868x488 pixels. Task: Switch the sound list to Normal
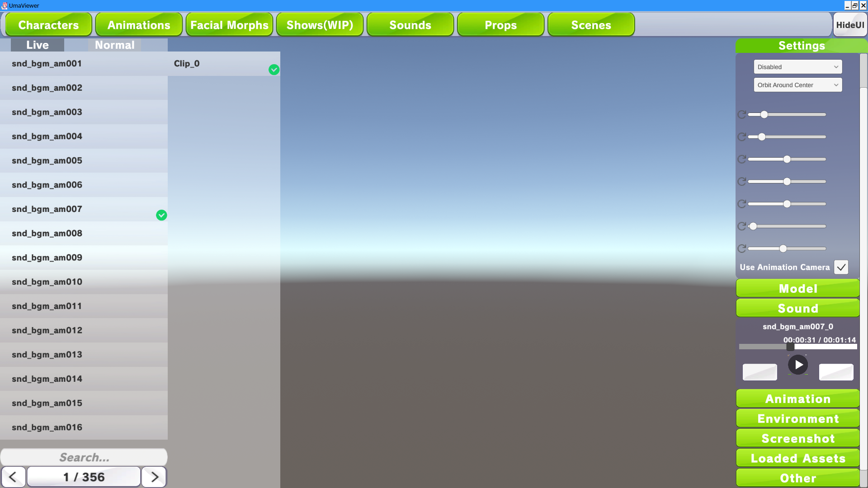[115, 45]
